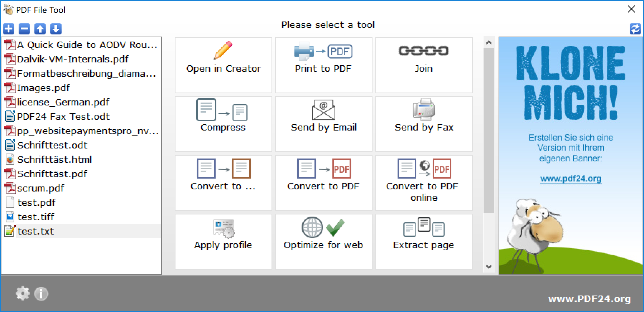Select file license_German.pdf

tap(63, 102)
